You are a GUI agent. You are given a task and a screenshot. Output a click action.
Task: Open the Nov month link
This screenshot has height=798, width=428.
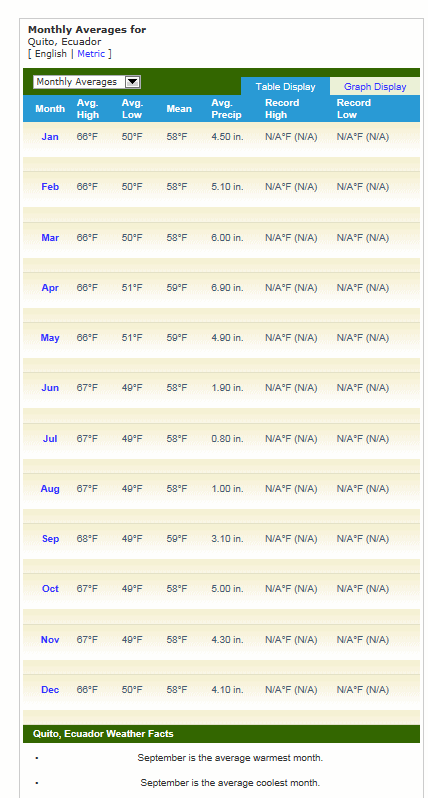click(50, 640)
